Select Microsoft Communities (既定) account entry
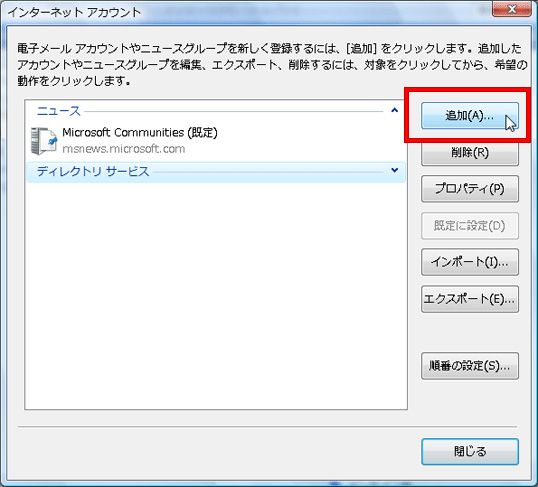This screenshot has width=538, height=487. [140, 132]
